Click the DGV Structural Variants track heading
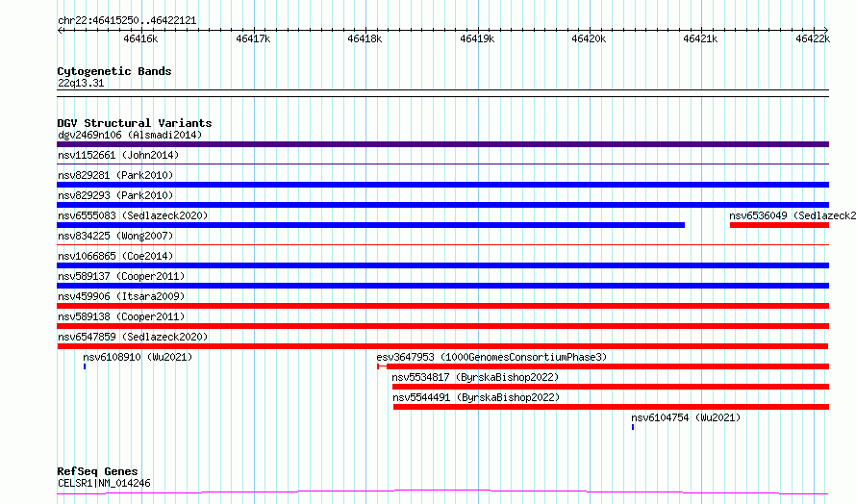This screenshot has height=504, width=856. coord(135,123)
